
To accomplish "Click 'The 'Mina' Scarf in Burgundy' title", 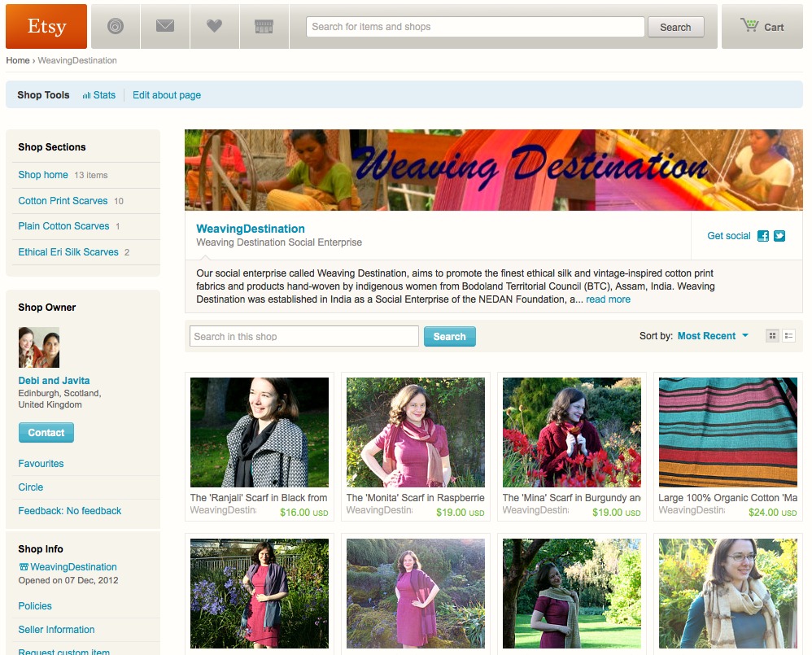I will point(572,498).
